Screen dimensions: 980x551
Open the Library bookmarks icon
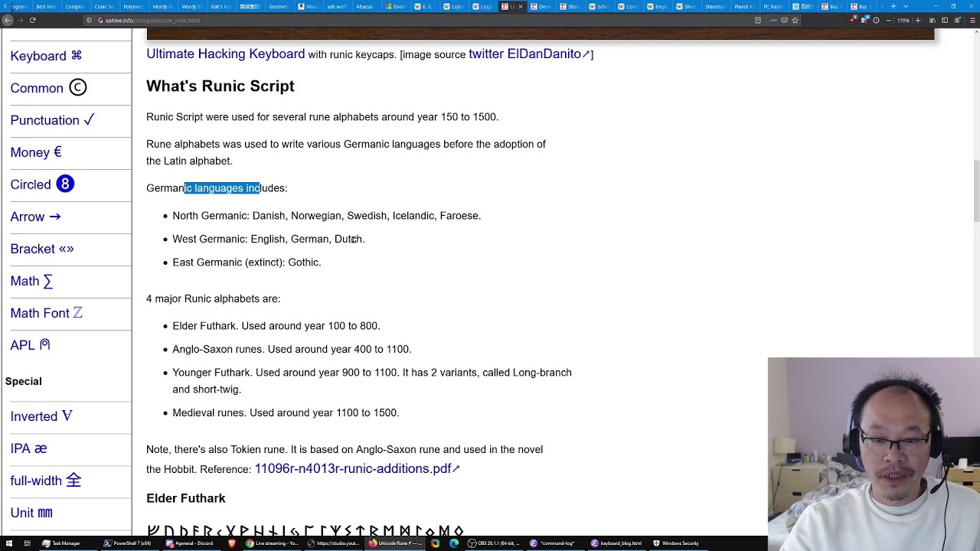[x=932, y=20]
